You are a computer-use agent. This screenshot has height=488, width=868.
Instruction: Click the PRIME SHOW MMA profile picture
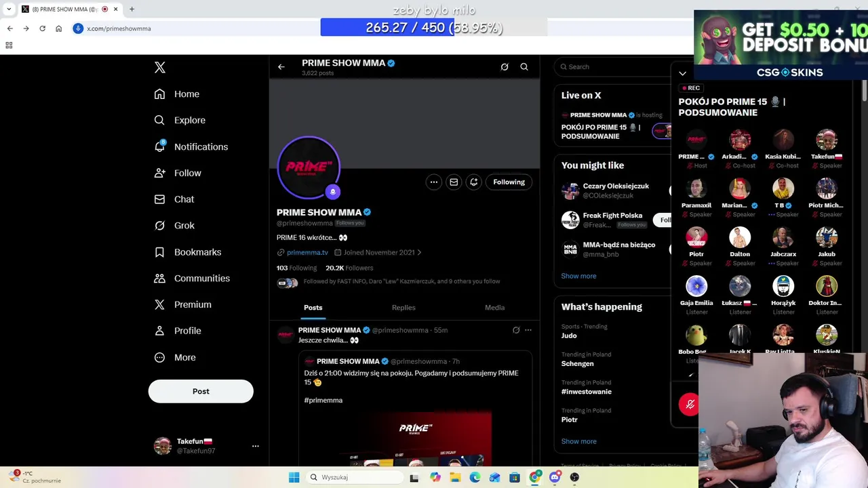(x=309, y=167)
